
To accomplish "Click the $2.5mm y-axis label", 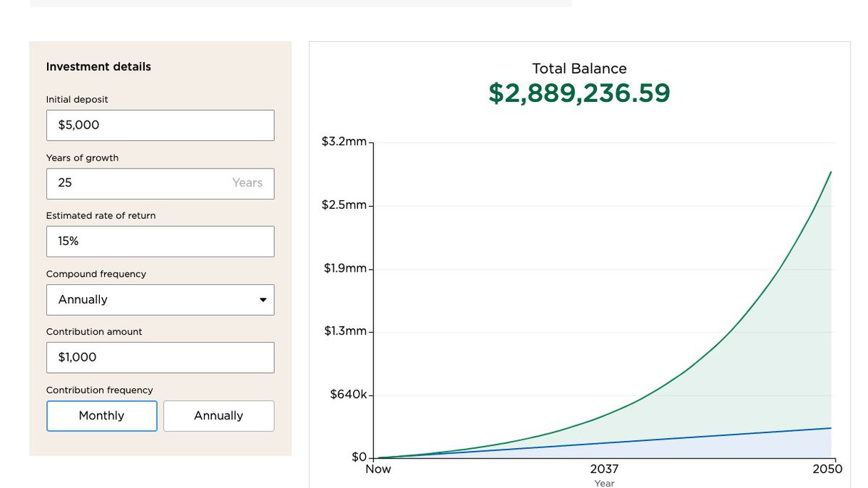I will point(344,205).
